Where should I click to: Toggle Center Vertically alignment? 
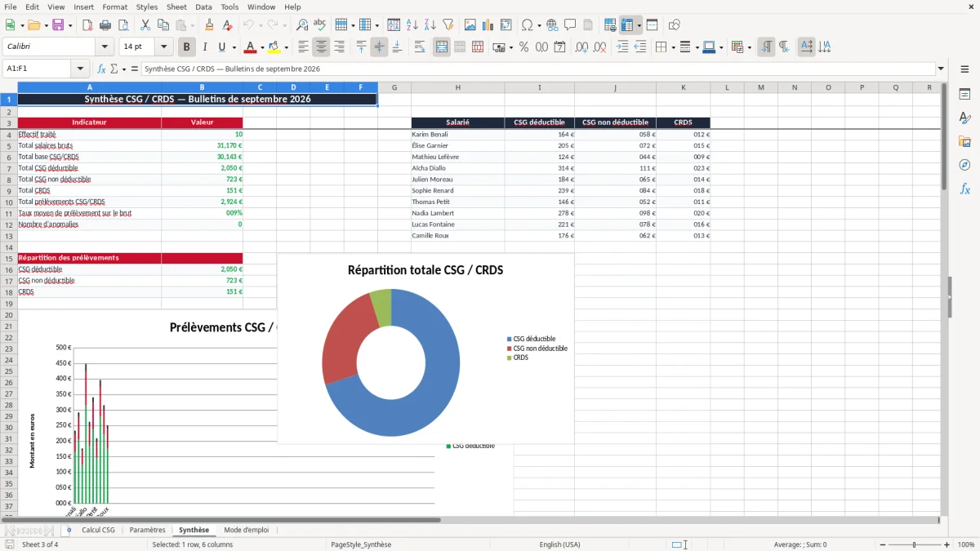(x=379, y=47)
